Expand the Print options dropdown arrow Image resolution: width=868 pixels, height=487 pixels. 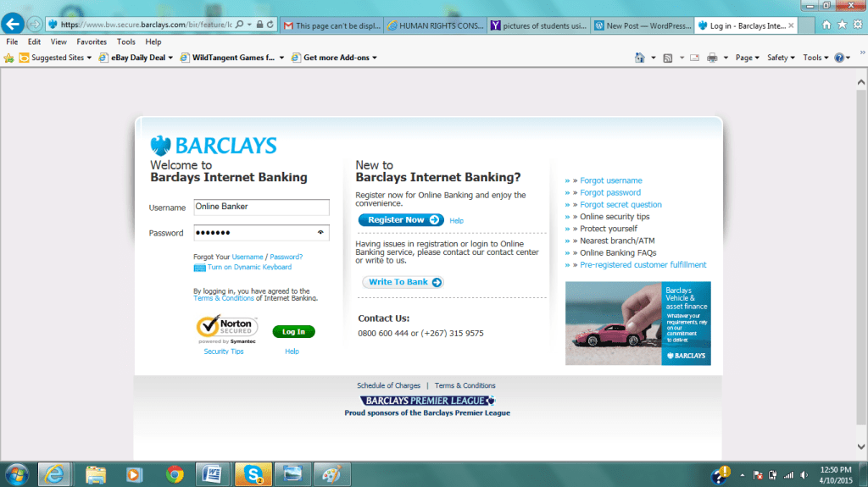coord(726,58)
